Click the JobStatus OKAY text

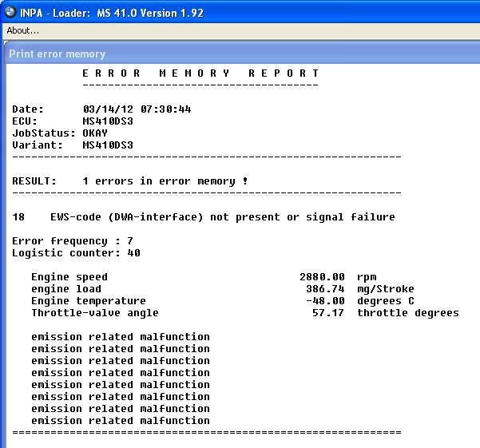(x=95, y=133)
